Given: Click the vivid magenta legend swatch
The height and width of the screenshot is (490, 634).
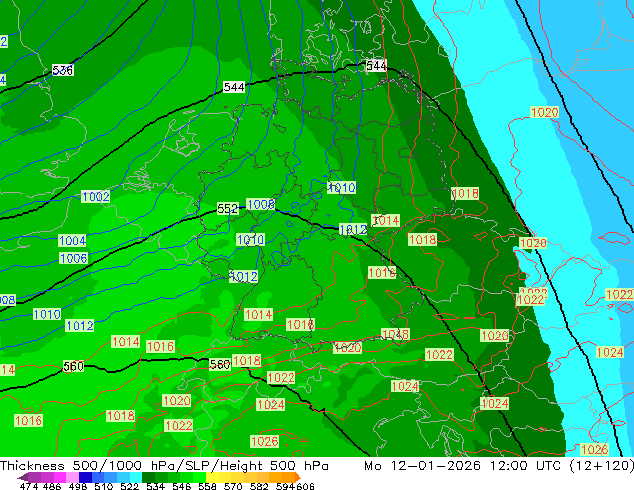Looking at the screenshot, I should click(x=60, y=477).
